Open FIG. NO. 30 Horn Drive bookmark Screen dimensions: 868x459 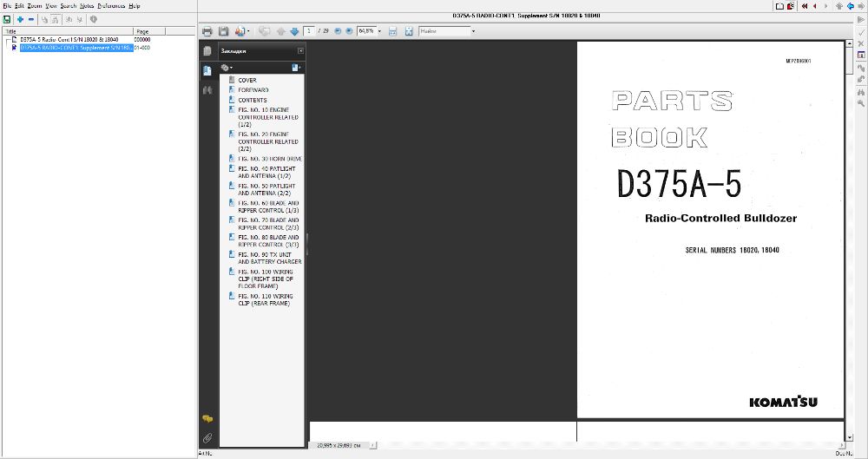tap(270, 159)
